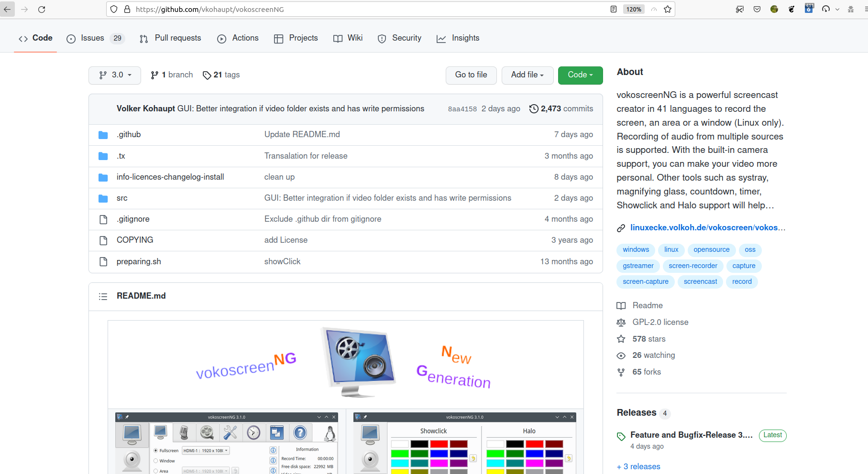The height and width of the screenshot is (474, 868).
Task: Click the commit history clock icon
Action: [x=534, y=109]
